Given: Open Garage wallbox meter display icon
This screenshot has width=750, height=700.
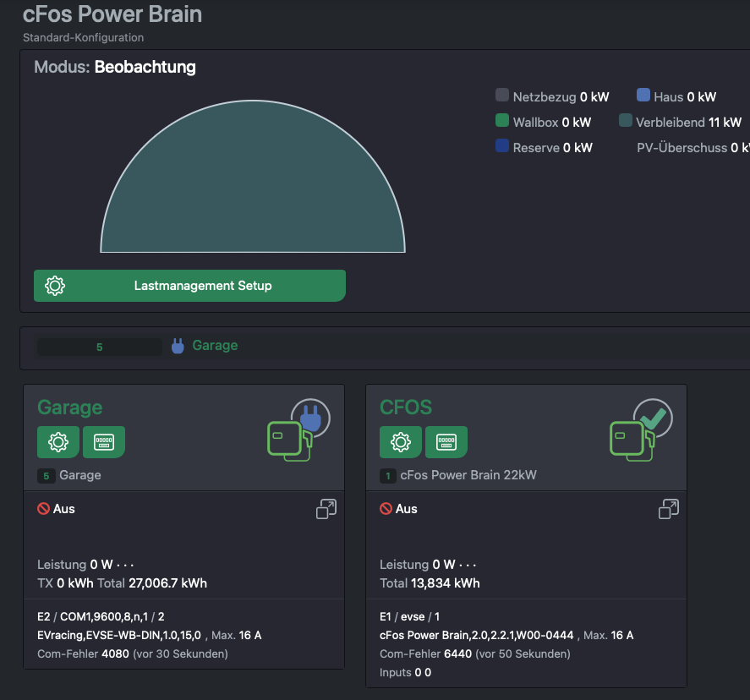Looking at the screenshot, I should pos(104,442).
